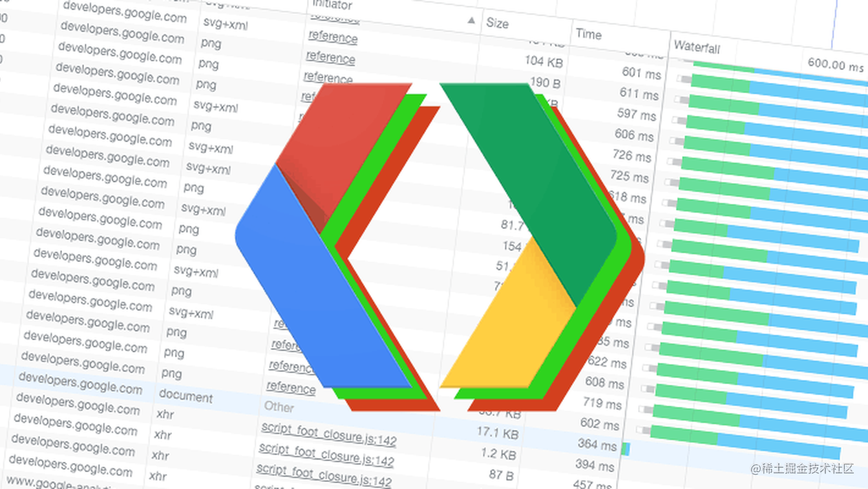Select the 601 ms time cell
The height and width of the screenshot is (489, 868).
(641, 73)
